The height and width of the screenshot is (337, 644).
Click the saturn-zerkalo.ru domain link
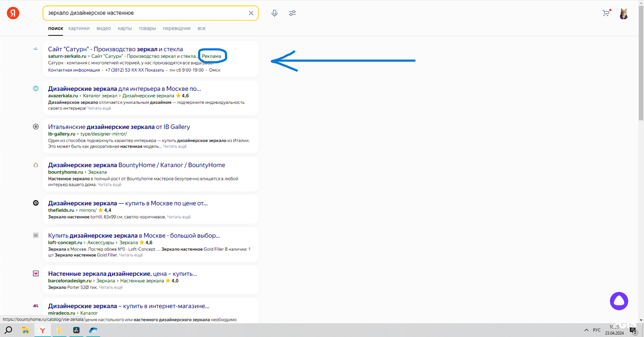[67, 56]
